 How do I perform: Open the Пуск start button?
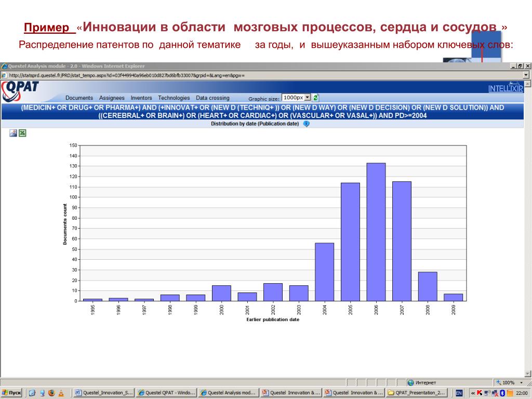tap(12, 393)
